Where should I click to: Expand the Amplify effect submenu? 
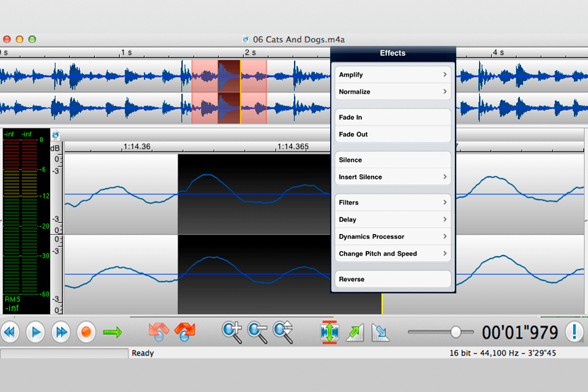click(x=393, y=75)
